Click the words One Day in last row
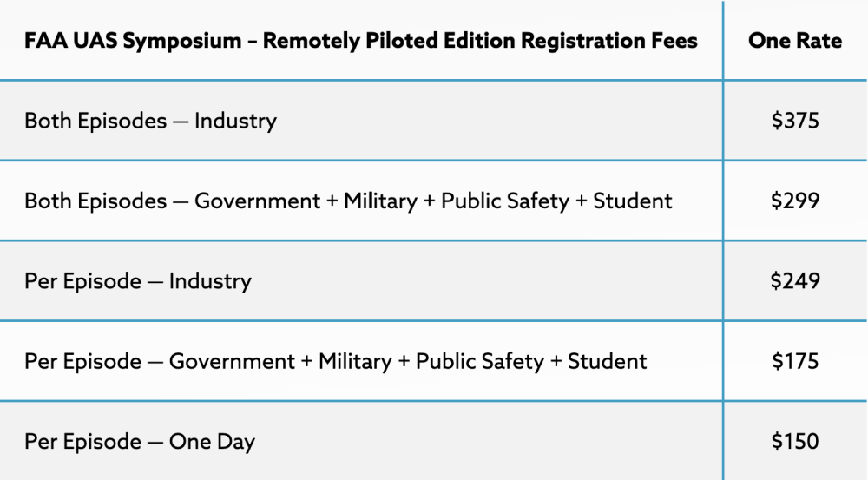868x480 pixels. point(212,441)
